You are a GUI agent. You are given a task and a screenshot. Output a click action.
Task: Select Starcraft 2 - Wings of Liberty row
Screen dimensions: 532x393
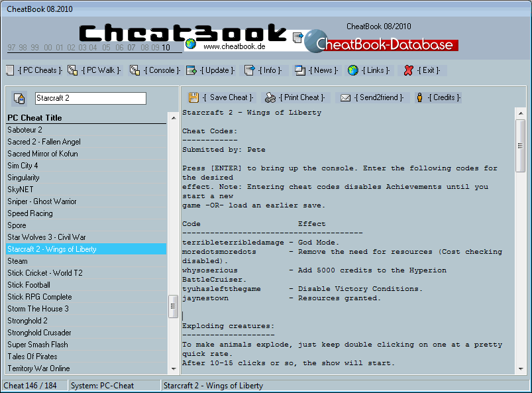point(87,249)
